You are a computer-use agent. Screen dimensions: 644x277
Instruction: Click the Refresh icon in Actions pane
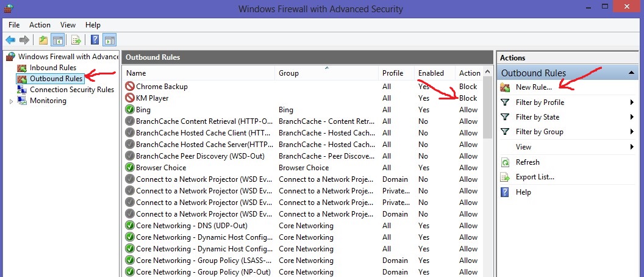505,162
